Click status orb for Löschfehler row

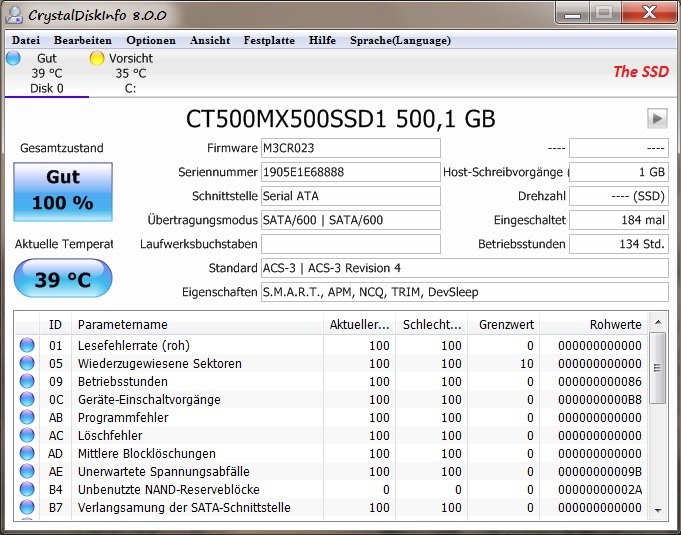27,435
